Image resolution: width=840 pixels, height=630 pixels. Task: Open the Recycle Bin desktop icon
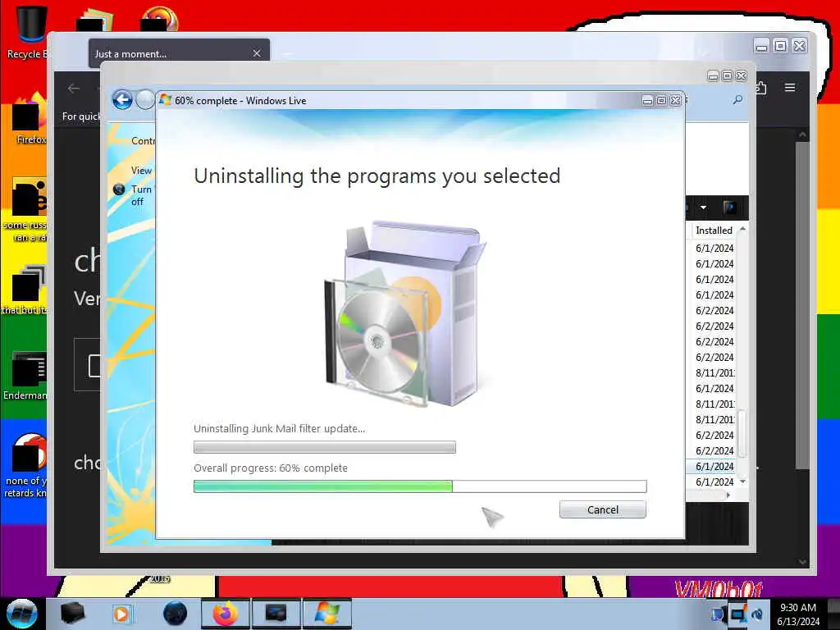point(28,32)
